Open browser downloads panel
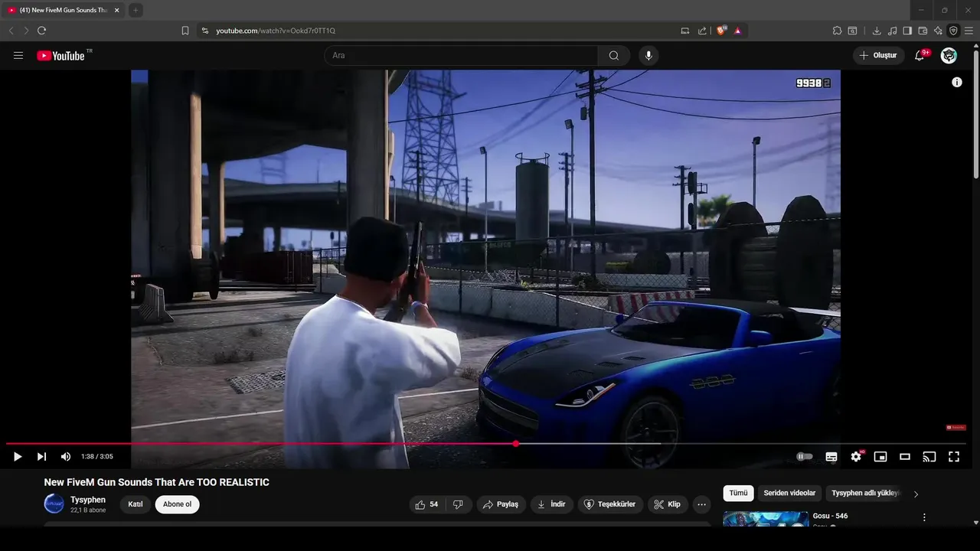 (x=877, y=31)
